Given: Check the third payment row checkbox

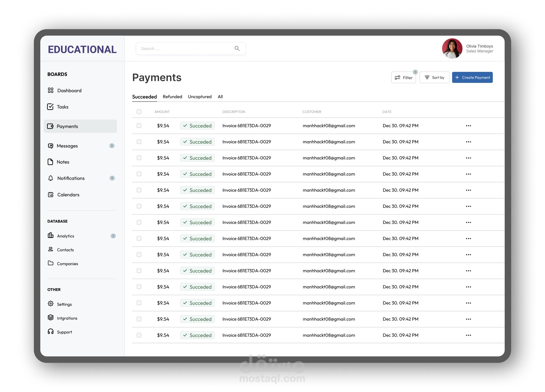Looking at the screenshot, I should coord(139,158).
